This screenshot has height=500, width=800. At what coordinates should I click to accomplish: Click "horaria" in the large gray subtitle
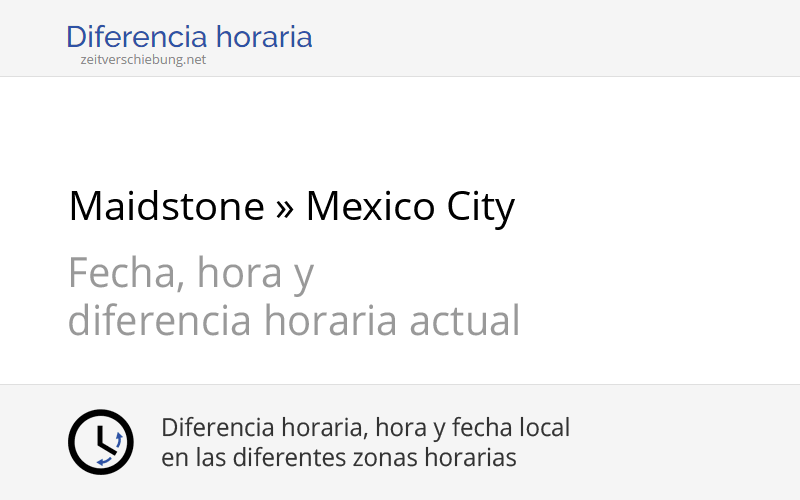[333, 321]
